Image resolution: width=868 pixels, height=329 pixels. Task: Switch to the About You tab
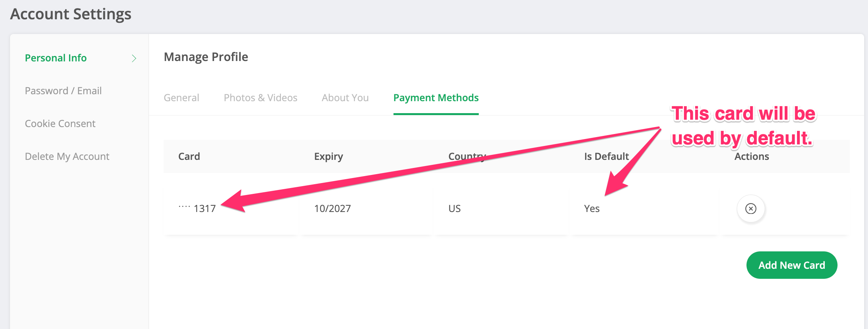pyautogui.click(x=345, y=98)
